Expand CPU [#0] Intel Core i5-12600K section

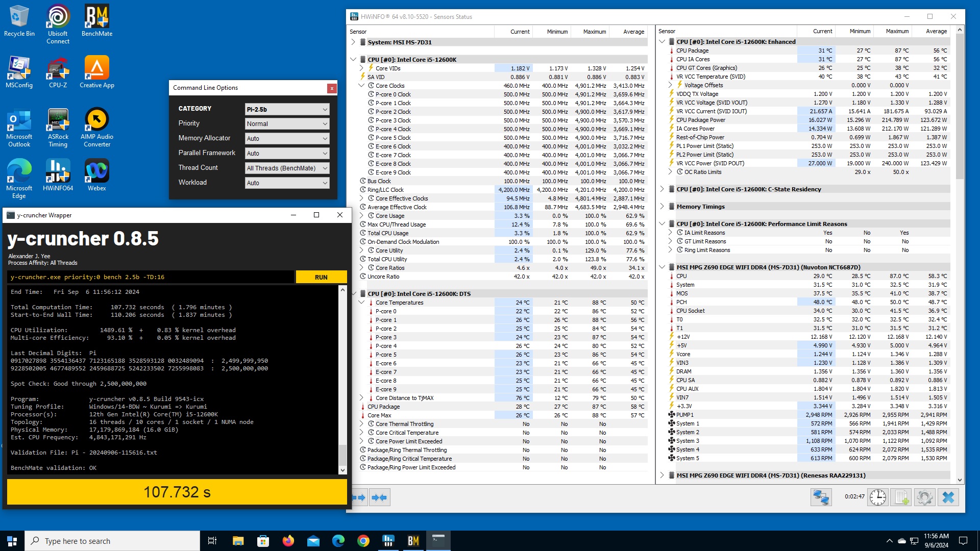[353, 59]
